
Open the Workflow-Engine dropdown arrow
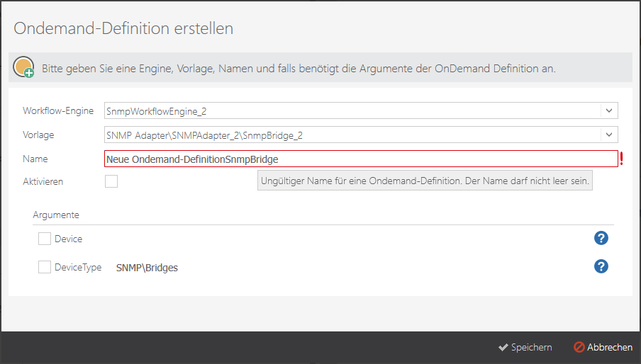pos(609,110)
